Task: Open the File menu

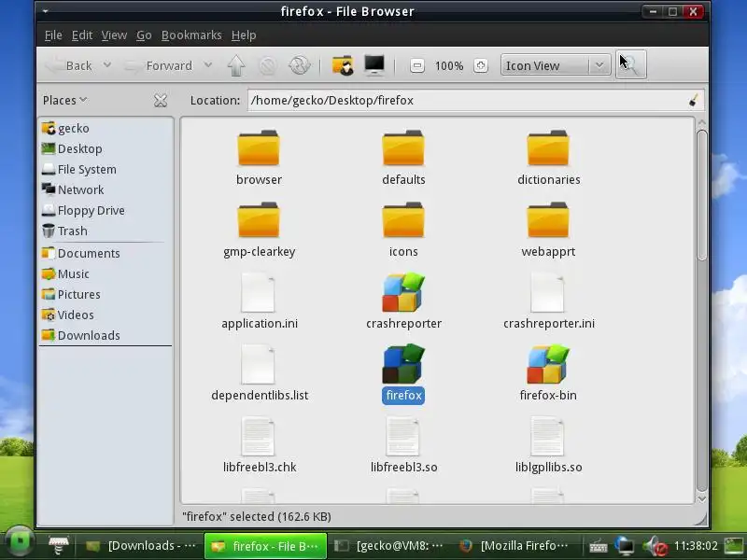Action: coord(53,35)
